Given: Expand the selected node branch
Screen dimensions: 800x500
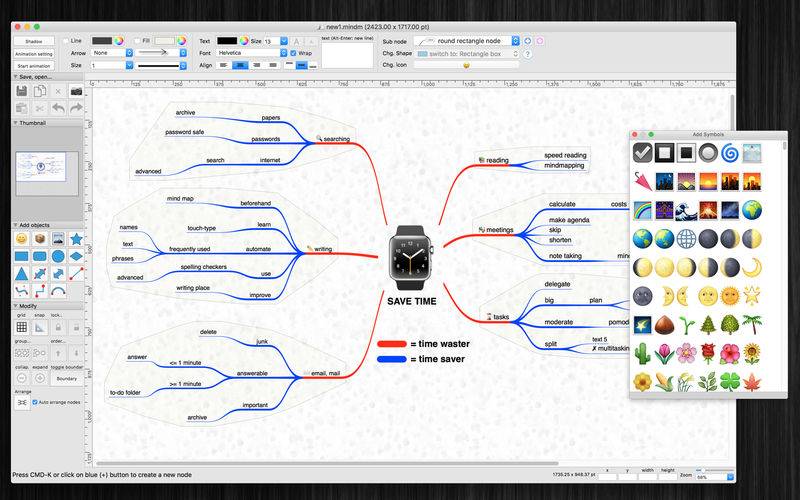Looking at the screenshot, I should [40, 378].
